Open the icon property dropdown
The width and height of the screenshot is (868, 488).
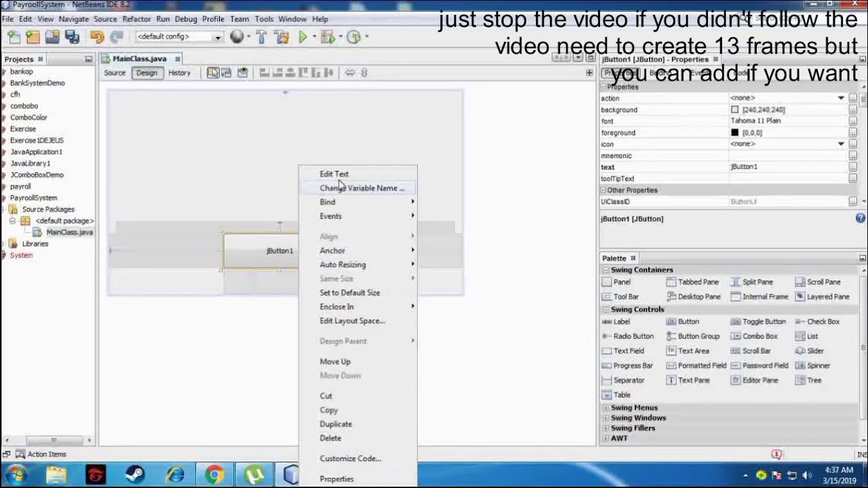point(841,144)
